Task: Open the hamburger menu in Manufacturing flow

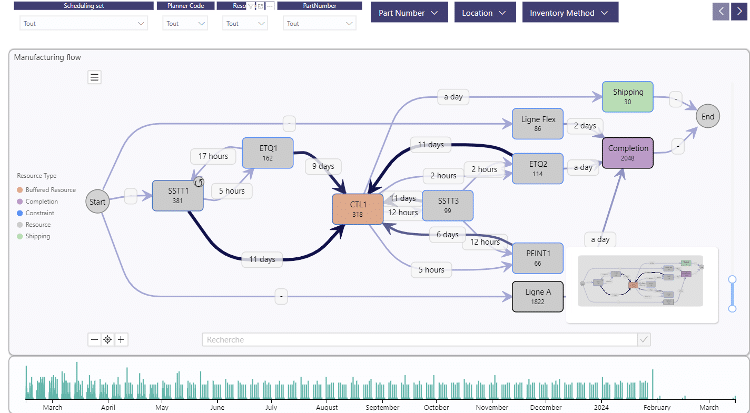Action: coord(94,77)
